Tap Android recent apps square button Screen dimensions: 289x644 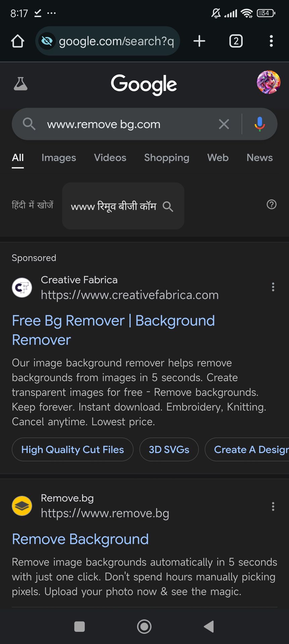point(80,627)
